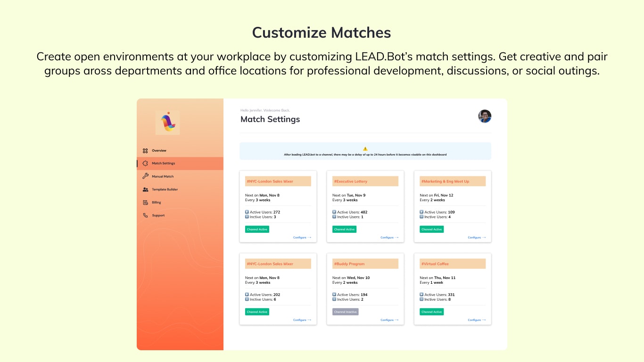
Task: Click Channel Active in NYC-London card with 202 users
Action: point(257,312)
